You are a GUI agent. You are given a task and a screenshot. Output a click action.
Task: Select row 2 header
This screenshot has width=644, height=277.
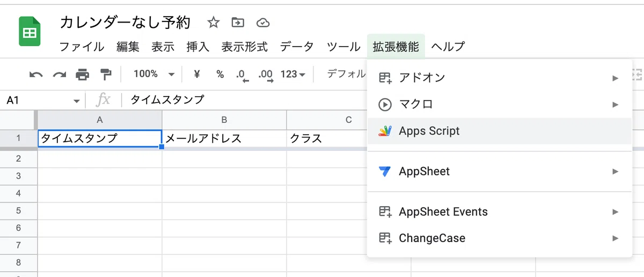point(18,159)
